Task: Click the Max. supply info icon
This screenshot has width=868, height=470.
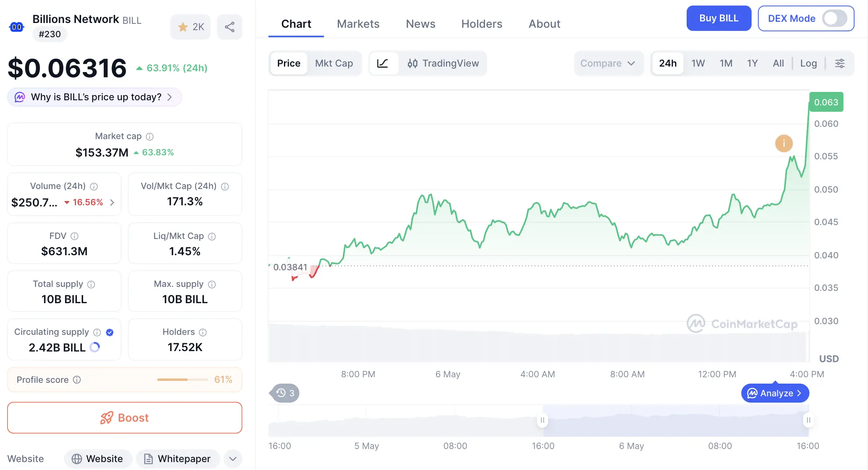Action: [x=212, y=285]
